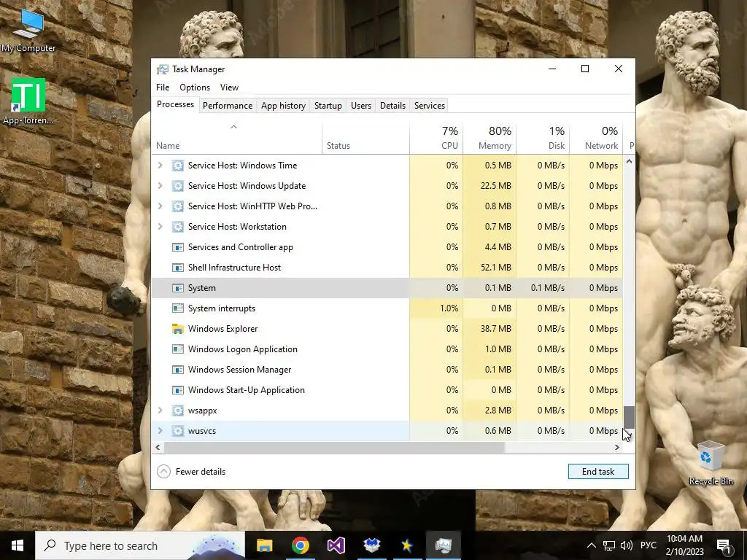Switch to the Users tab
Screen dimensions: 747x560
[361, 106]
